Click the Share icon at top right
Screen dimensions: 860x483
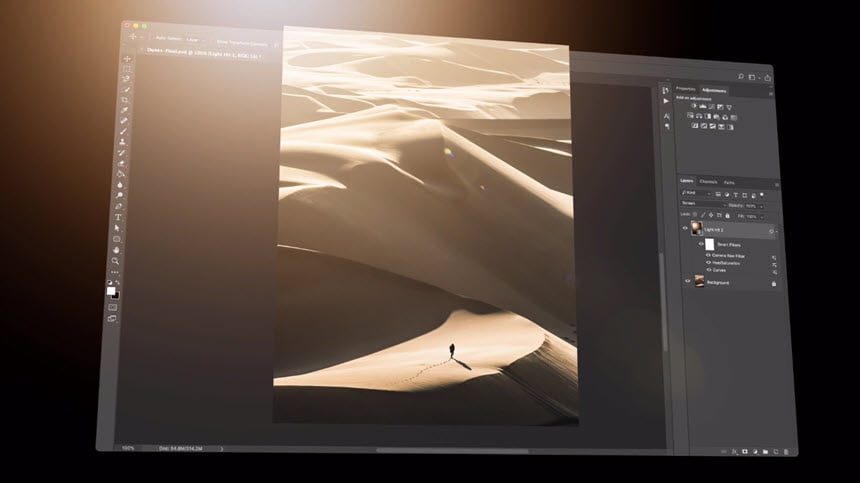click(x=768, y=78)
